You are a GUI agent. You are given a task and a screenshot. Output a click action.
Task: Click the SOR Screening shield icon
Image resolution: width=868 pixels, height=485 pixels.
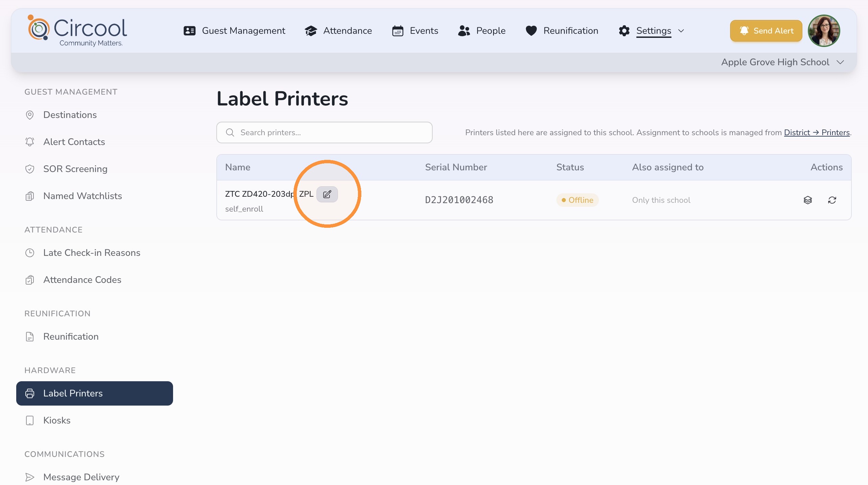click(30, 169)
